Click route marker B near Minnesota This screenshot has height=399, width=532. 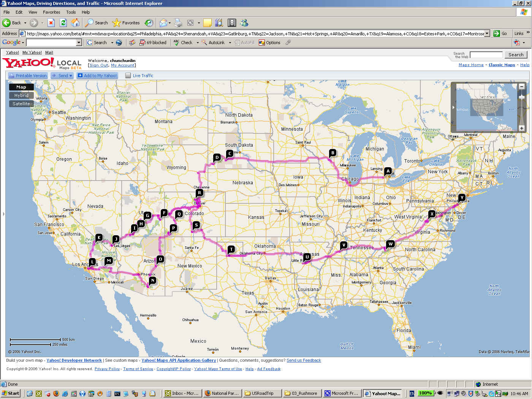[333, 153]
